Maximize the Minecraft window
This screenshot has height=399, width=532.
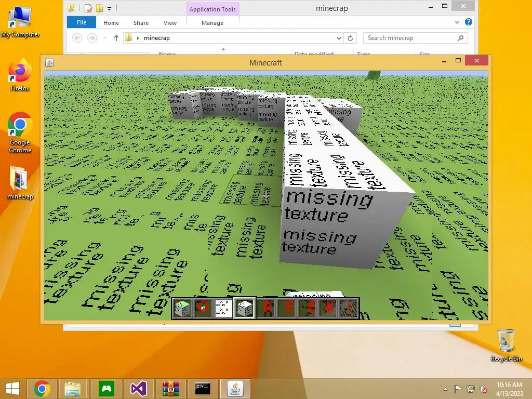coord(458,60)
